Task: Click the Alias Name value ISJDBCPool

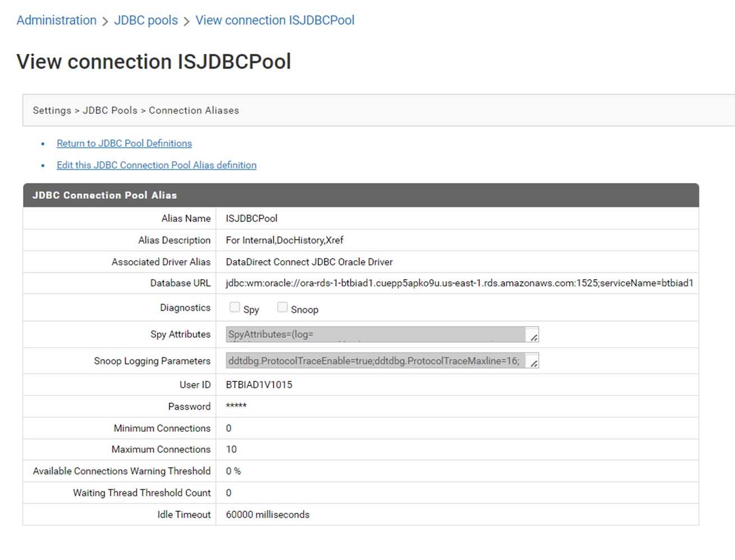Action: point(251,218)
